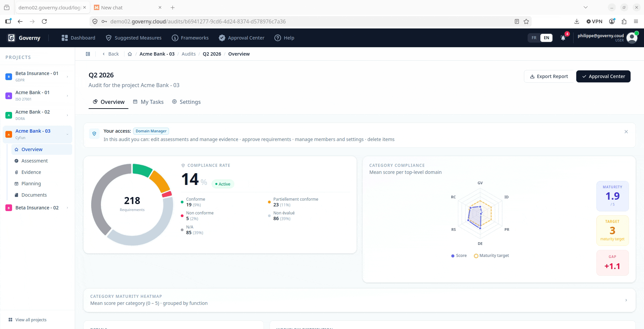Open Suggested Measures
This screenshot has width=644, height=329.
coord(133,38)
